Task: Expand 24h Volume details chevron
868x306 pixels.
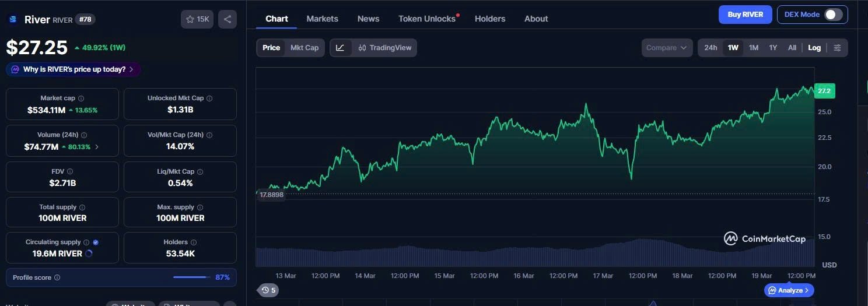Action: click(x=97, y=147)
